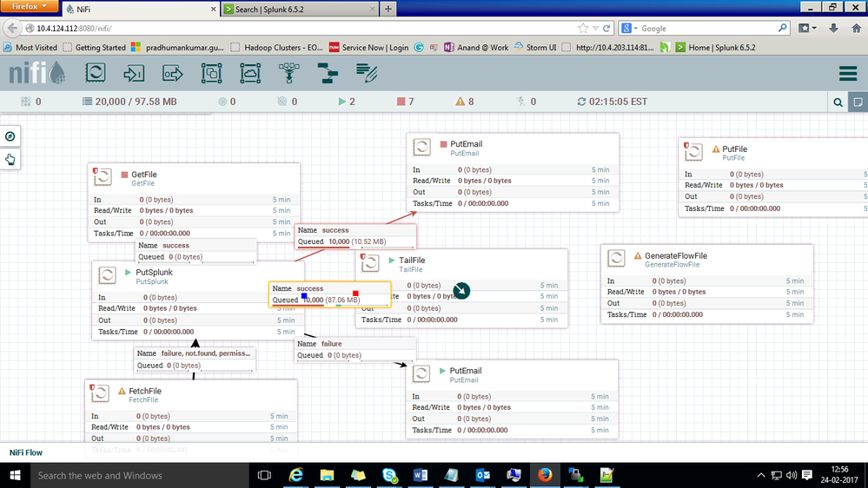Expand the Navigate palette compass icon
The width and height of the screenshot is (868, 488).
(10, 136)
